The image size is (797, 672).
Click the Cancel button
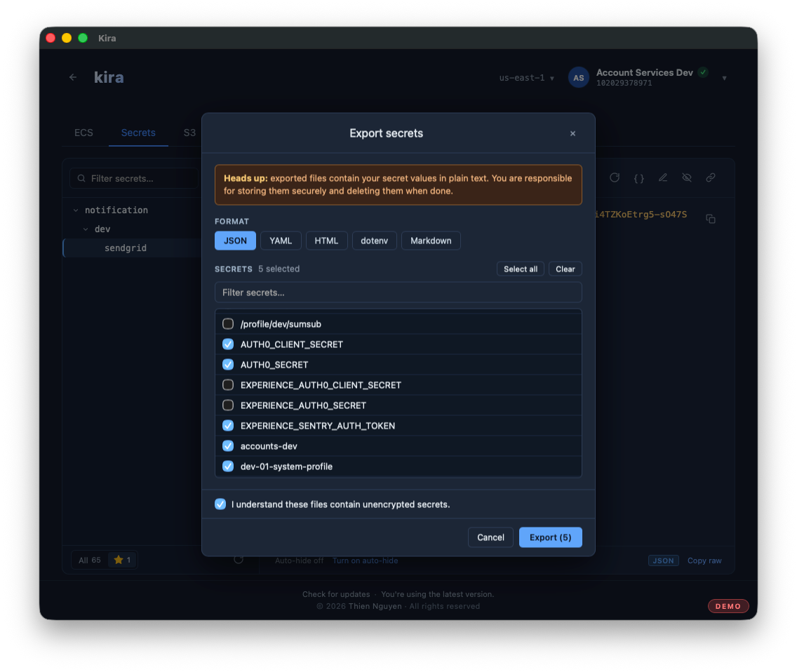(x=490, y=537)
